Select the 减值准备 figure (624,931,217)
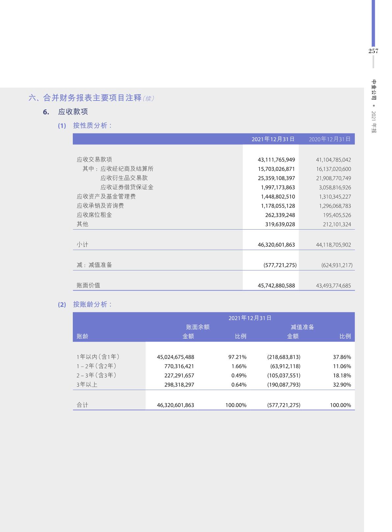This screenshot has width=392, height=532. click(x=337, y=265)
